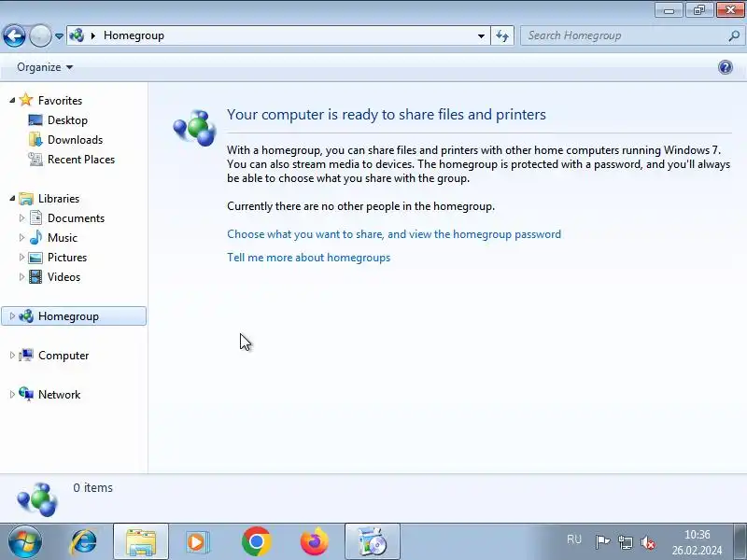Viewport: 747px width, 560px height.
Task: Go back with the Back arrow button
Action: 14,35
